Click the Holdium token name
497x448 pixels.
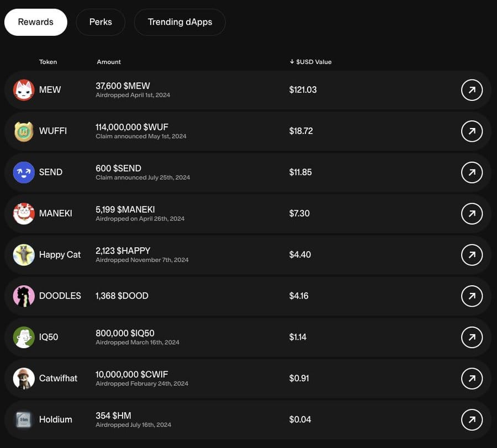click(55, 419)
